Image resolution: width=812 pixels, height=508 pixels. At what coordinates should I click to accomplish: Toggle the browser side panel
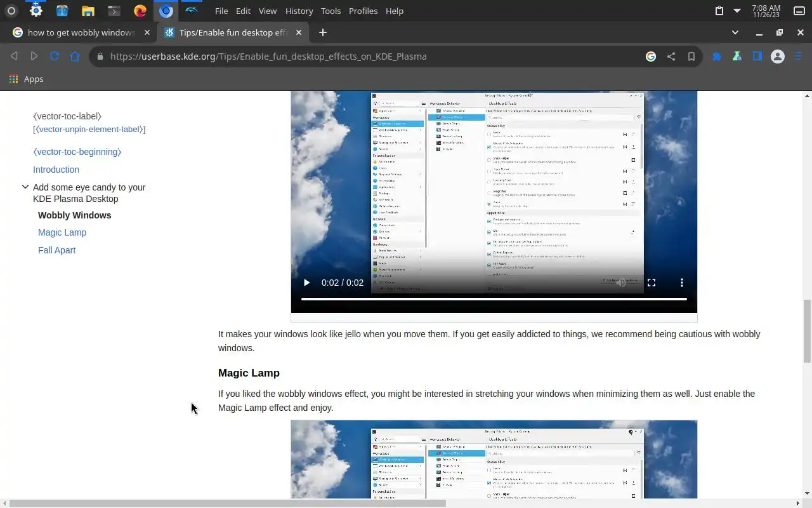click(x=757, y=57)
